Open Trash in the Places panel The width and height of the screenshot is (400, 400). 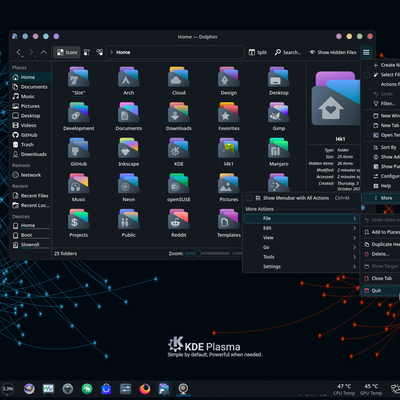tap(30, 145)
